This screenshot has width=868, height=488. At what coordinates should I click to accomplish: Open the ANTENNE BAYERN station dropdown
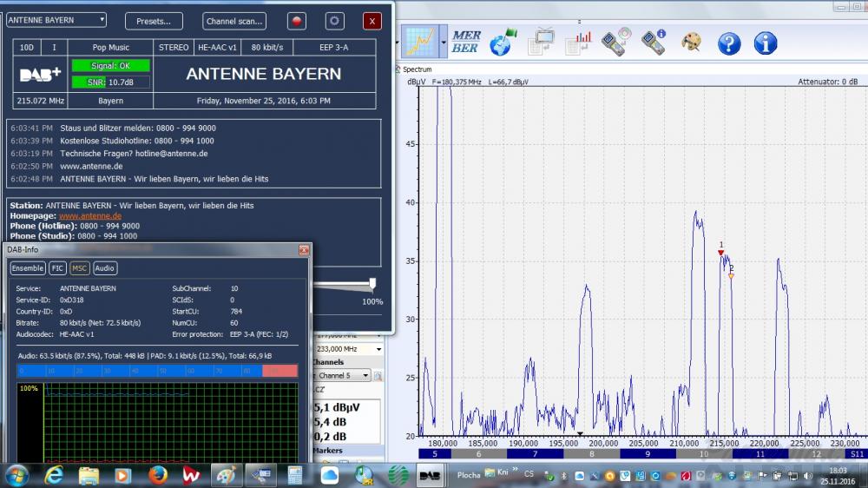pyautogui.click(x=56, y=20)
